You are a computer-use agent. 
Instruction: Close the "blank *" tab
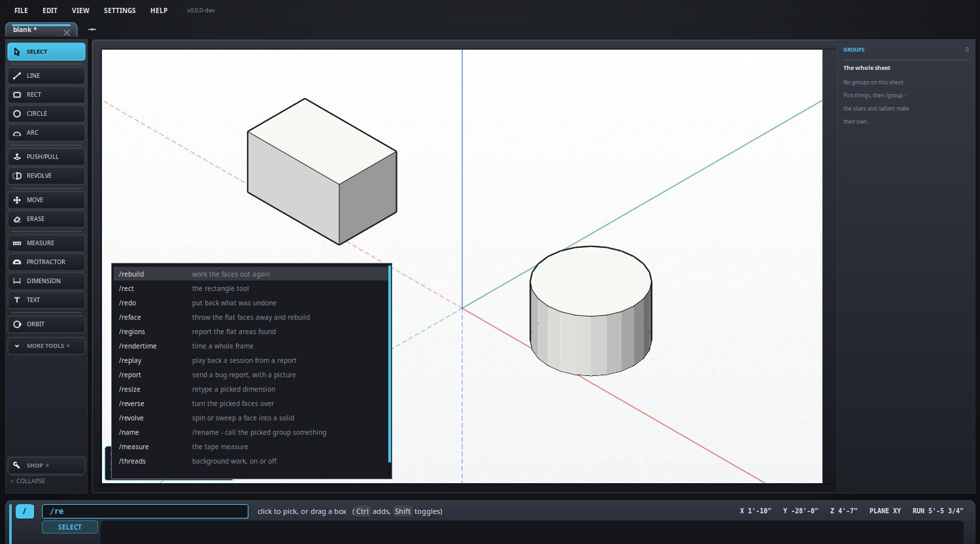tap(67, 32)
